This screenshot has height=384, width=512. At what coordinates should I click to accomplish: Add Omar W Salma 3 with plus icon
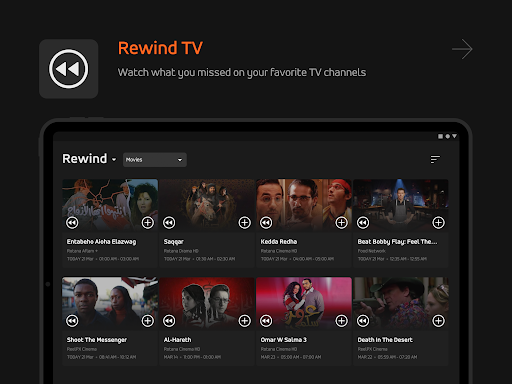click(x=341, y=321)
